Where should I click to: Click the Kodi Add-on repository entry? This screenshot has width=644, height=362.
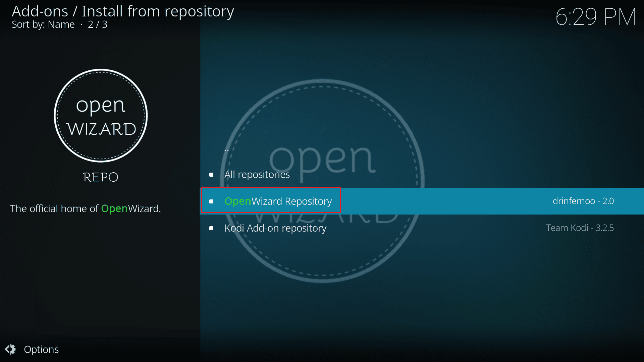[275, 228]
